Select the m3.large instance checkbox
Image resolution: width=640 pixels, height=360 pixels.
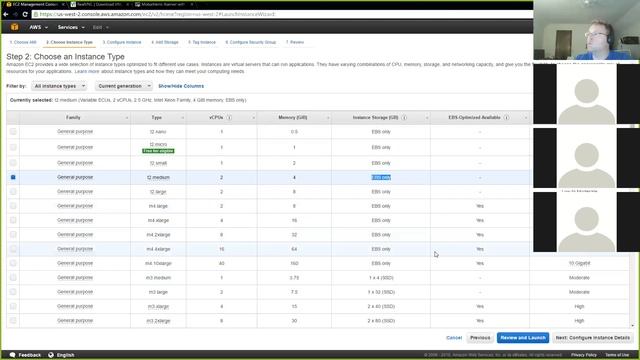coord(13,292)
